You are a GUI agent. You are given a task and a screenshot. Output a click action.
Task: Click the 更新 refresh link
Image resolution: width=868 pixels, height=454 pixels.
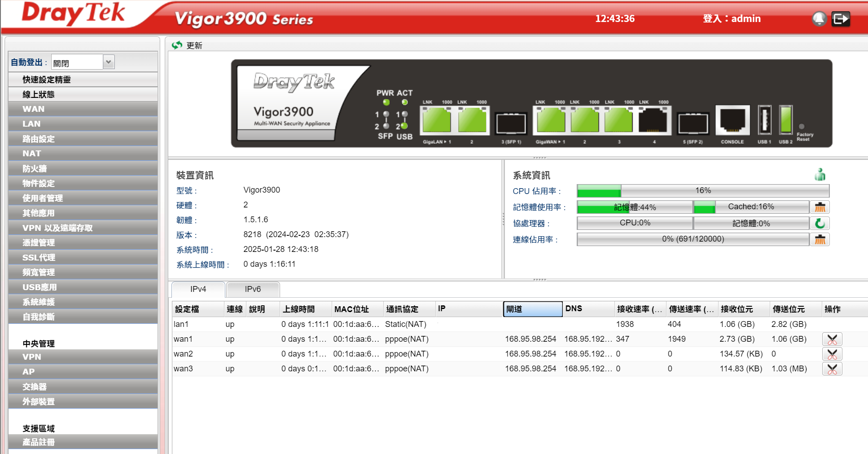(194, 45)
